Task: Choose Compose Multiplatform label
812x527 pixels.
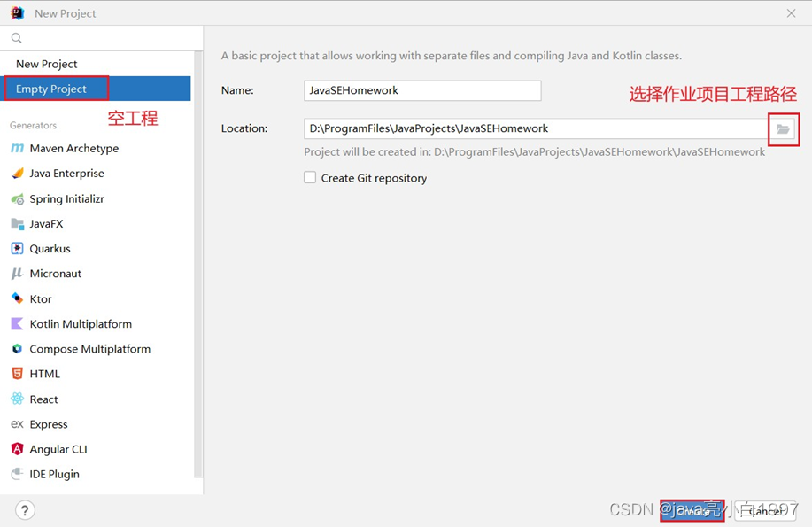Action: 90,349
